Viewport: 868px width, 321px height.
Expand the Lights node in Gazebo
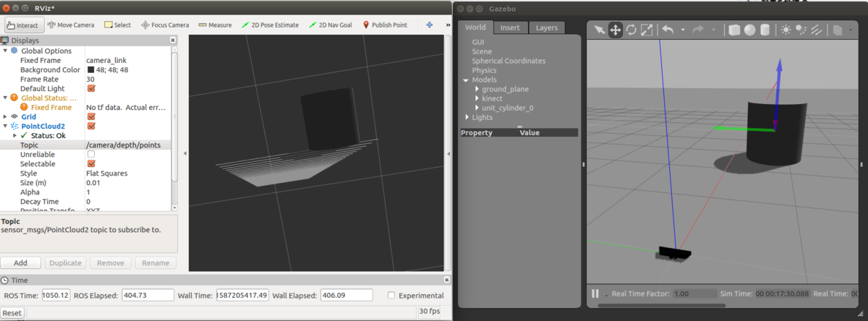[x=467, y=117]
